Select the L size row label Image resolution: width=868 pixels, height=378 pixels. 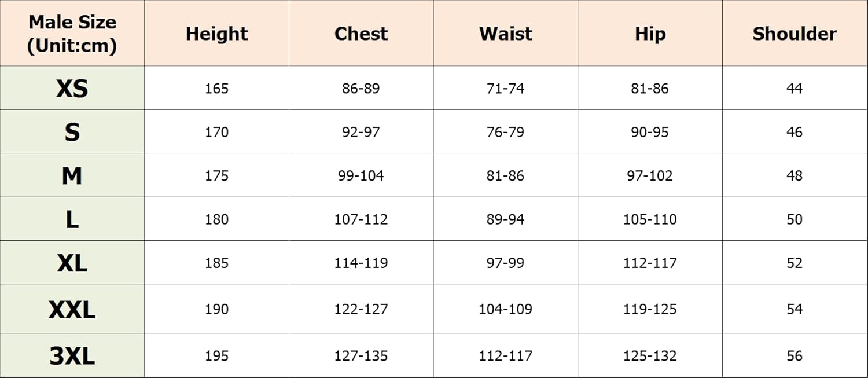pos(72,219)
